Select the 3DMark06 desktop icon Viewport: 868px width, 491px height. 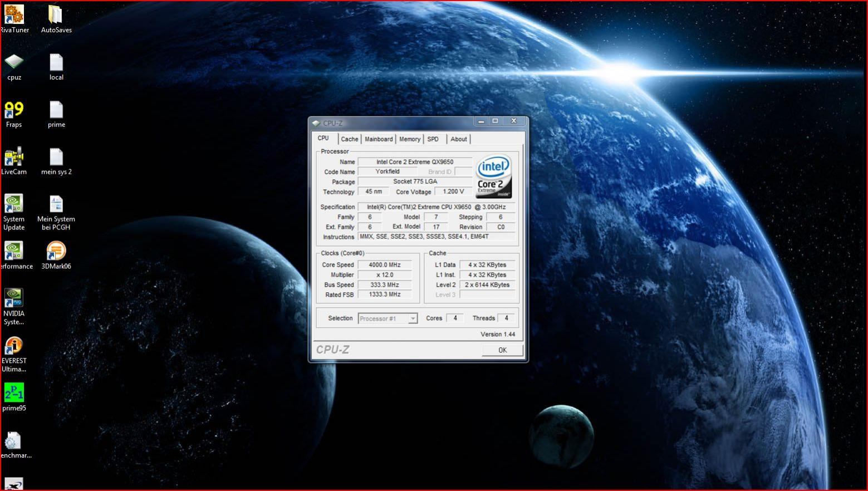tap(56, 256)
